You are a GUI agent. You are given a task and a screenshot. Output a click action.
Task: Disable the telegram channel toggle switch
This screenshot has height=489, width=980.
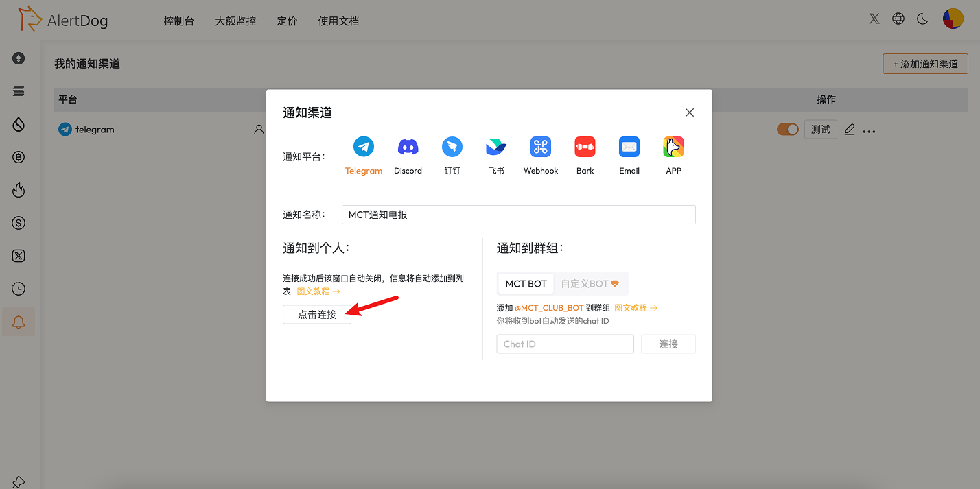pyautogui.click(x=788, y=129)
